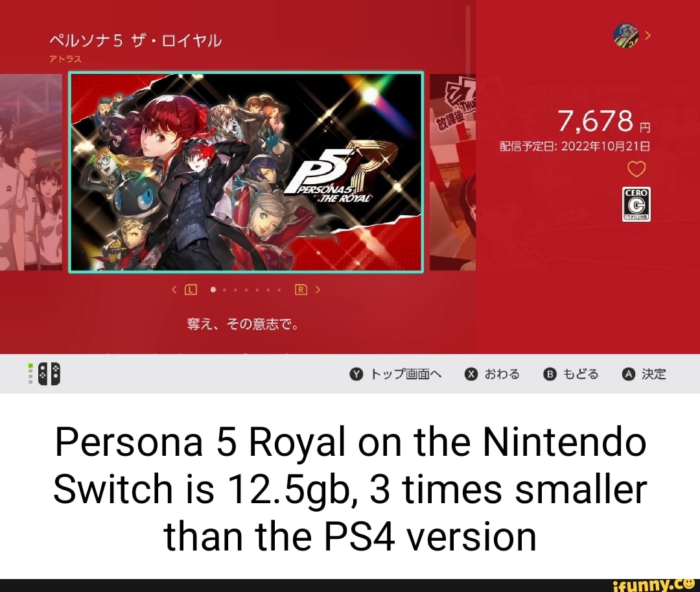Add game to wishlist with heart icon
This screenshot has height=592, width=700.
coord(636,169)
